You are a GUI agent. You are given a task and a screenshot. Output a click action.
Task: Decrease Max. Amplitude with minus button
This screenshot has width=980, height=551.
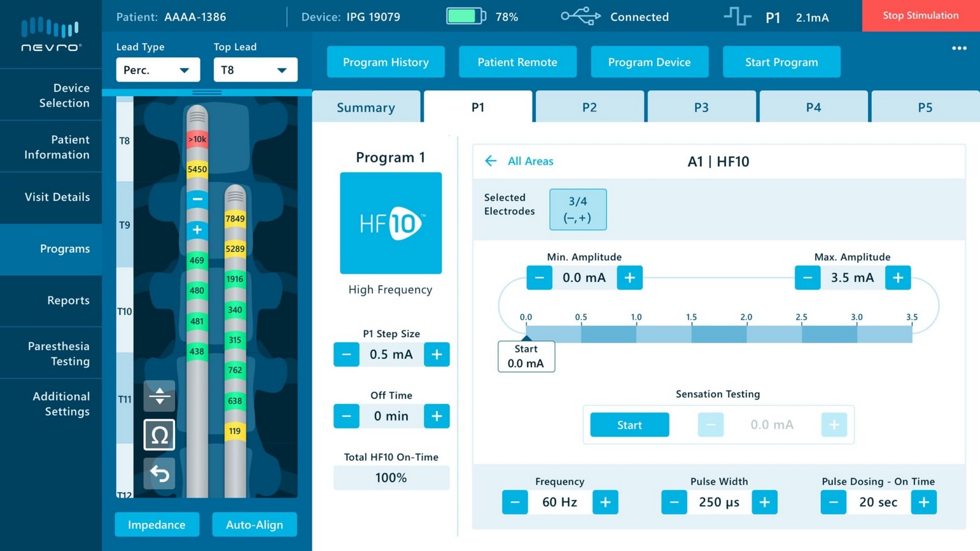click(808, 278)
